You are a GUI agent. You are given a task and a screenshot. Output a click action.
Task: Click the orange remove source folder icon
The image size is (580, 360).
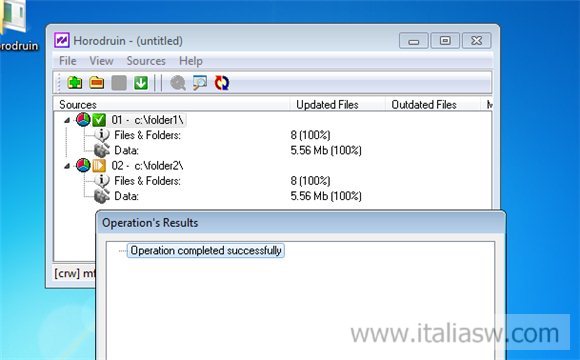[97, 83]
